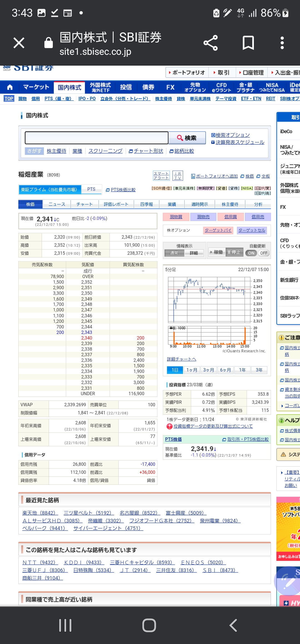Select 1年 chart period
The image size is (300, 644).
coord(242,370)
